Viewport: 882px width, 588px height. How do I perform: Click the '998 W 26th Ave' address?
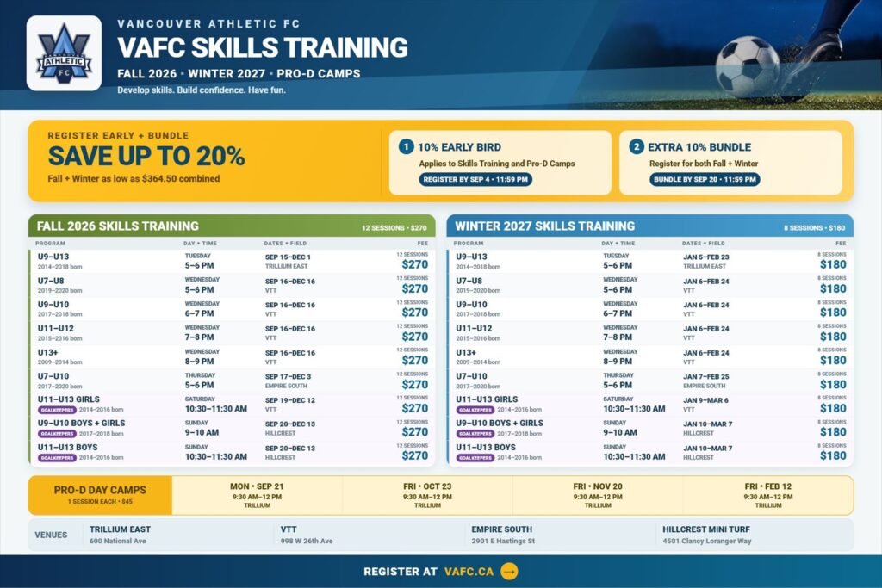click(307, 541)
